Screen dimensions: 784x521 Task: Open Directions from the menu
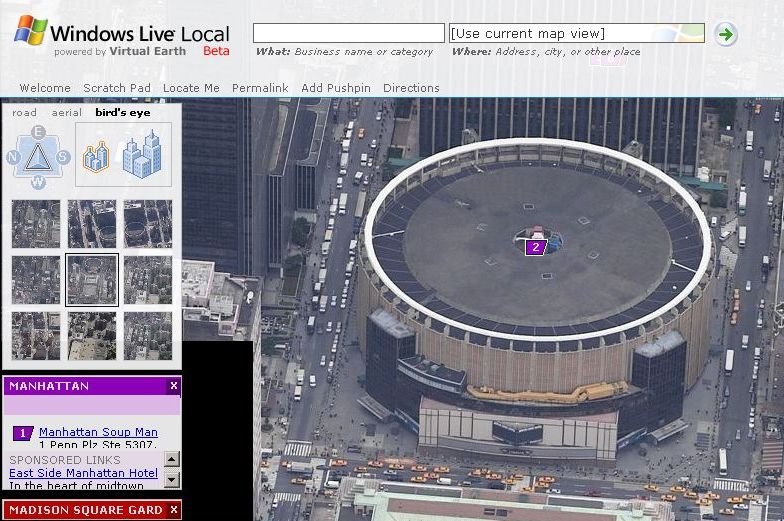[411, 88]
